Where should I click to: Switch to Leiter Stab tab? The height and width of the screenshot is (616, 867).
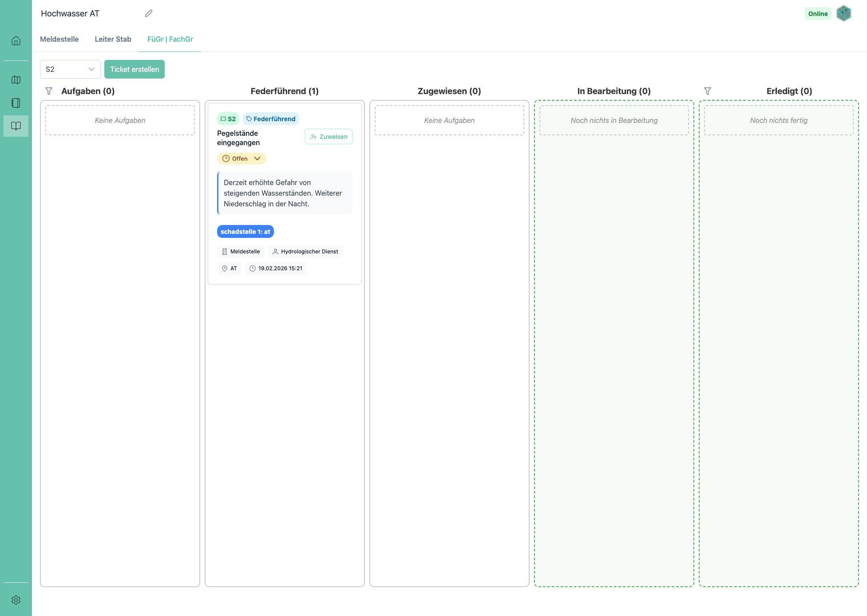click(x=113, y=39)
